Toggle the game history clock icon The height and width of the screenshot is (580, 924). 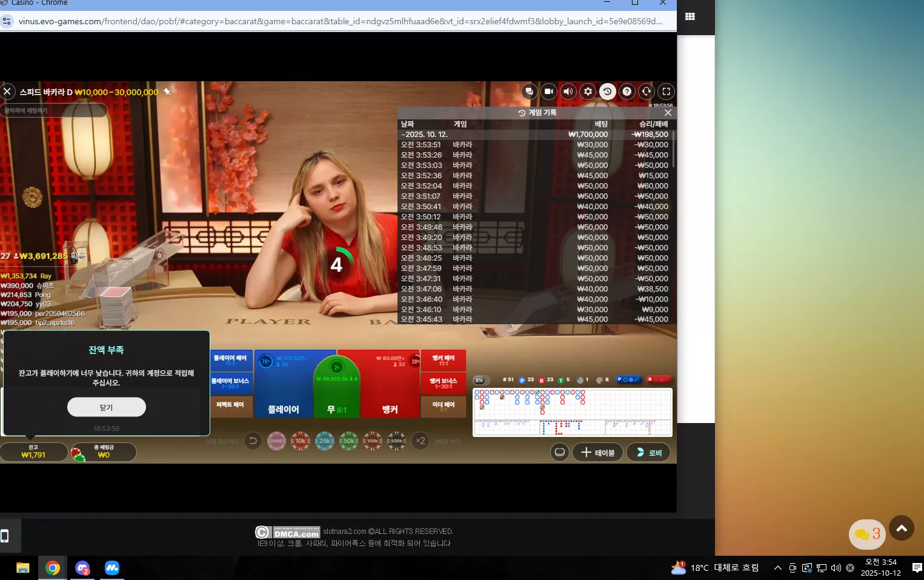pyautogui.click(x=608, y=92)
